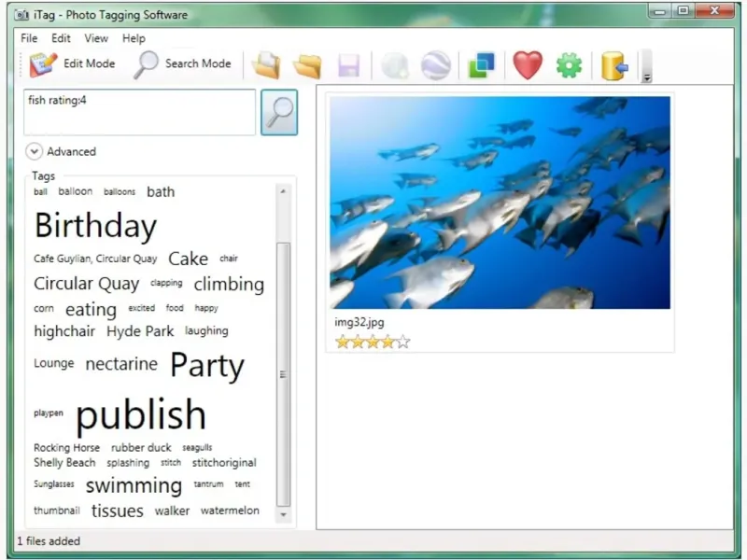Select the ball tag
Screen dimensions: 747x560
tap(40, 192)
